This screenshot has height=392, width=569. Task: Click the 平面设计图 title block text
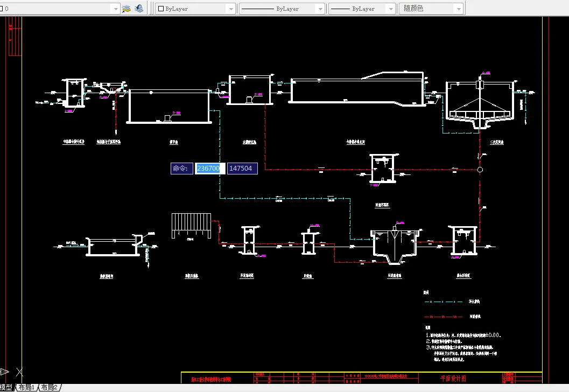453,378
